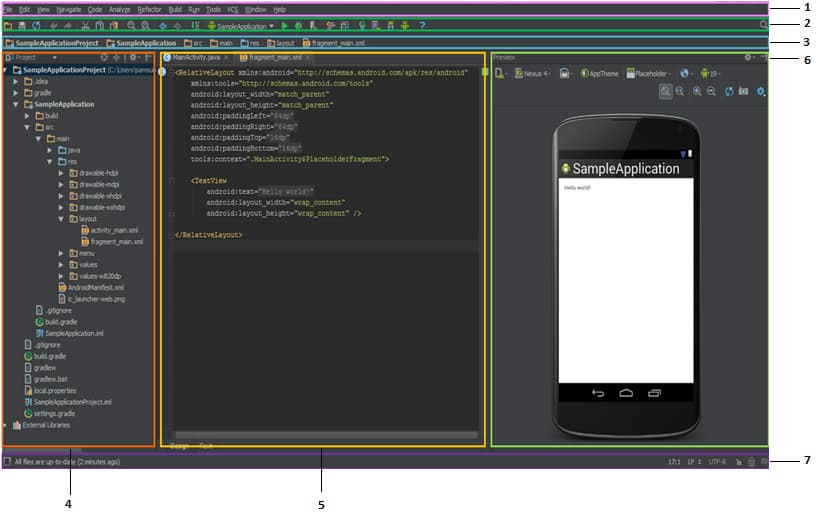Open preview toolbar settings gear icon
The height and width of the screenshot is (519, 833).
click(761, 91)
